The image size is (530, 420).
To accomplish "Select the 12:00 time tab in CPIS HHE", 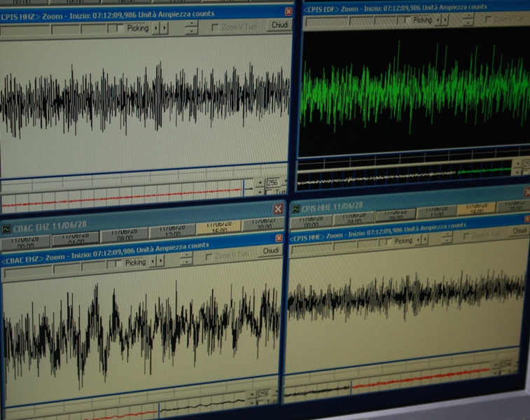I will [x=438, y=213].
